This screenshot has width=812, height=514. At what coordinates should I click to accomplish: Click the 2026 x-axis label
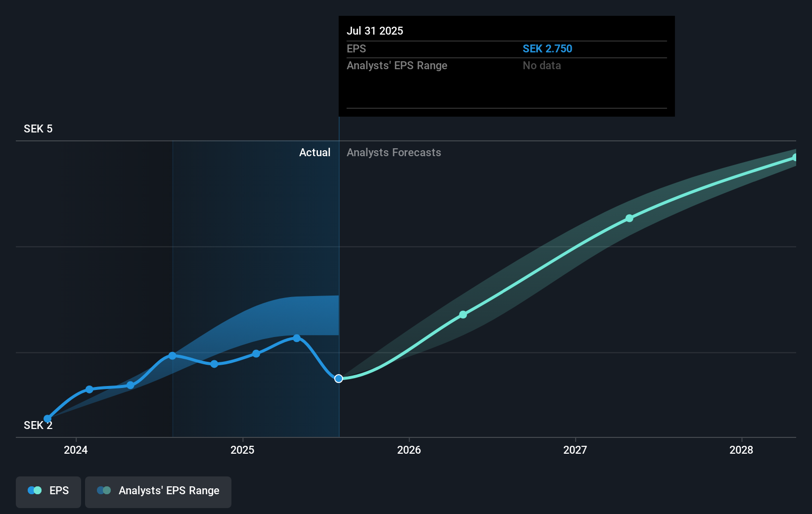pos(409,450)
